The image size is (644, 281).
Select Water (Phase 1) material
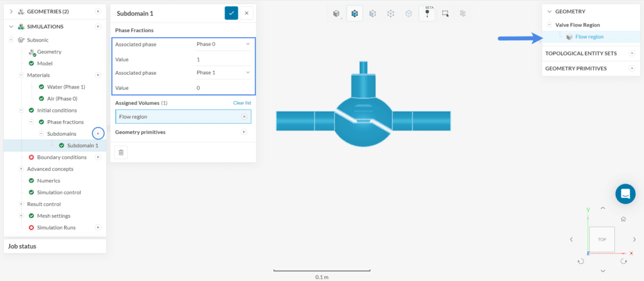click(x=66, y=87)
